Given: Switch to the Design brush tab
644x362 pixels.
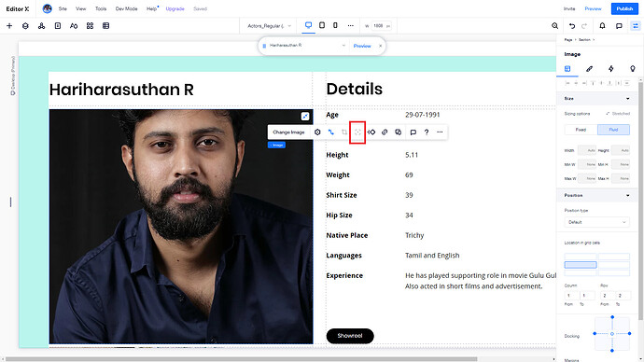Looking at the screenshot, I should coord(589,68).
